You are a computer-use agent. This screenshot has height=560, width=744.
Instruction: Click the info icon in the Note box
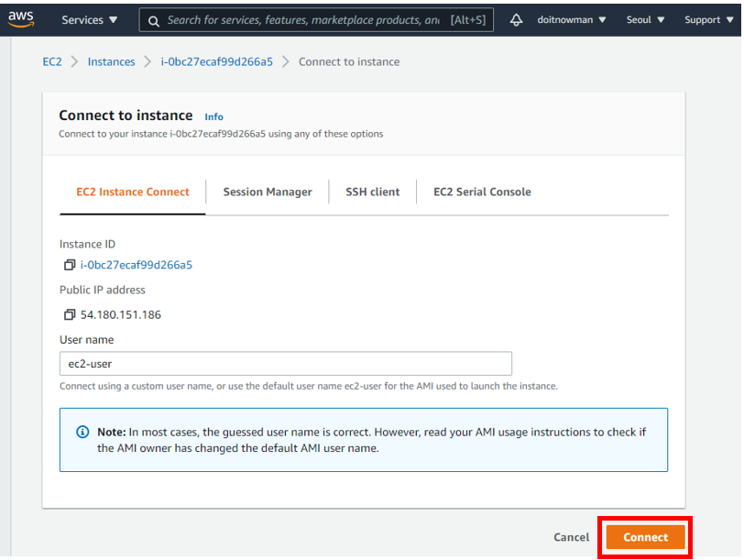(82, 432)
